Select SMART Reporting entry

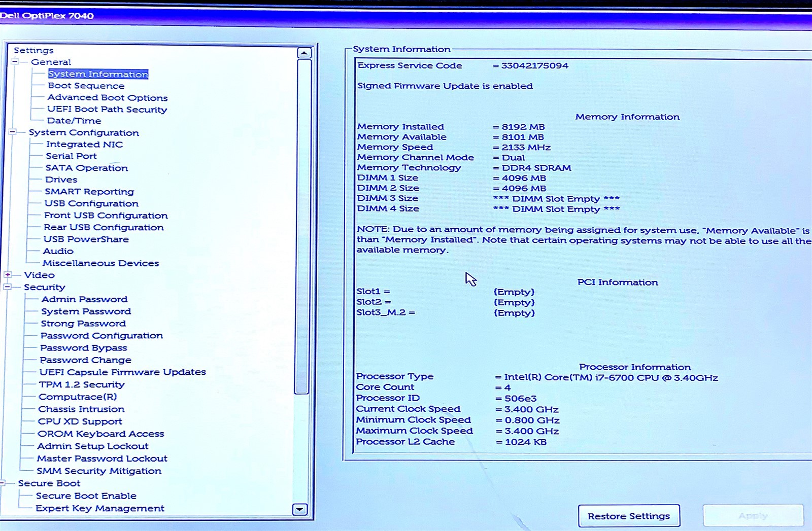coord(89,191)
